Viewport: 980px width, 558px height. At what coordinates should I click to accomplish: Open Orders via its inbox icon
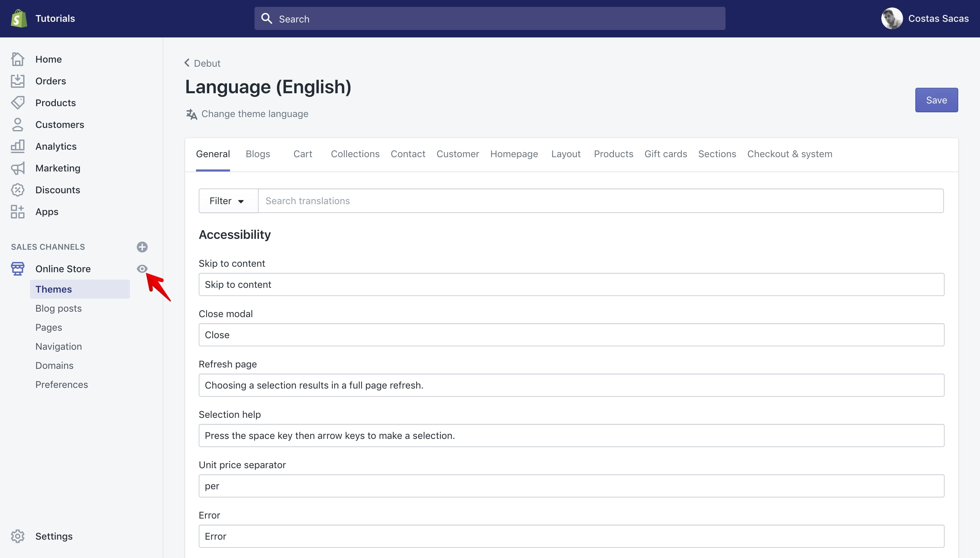(x=18, y=81)
